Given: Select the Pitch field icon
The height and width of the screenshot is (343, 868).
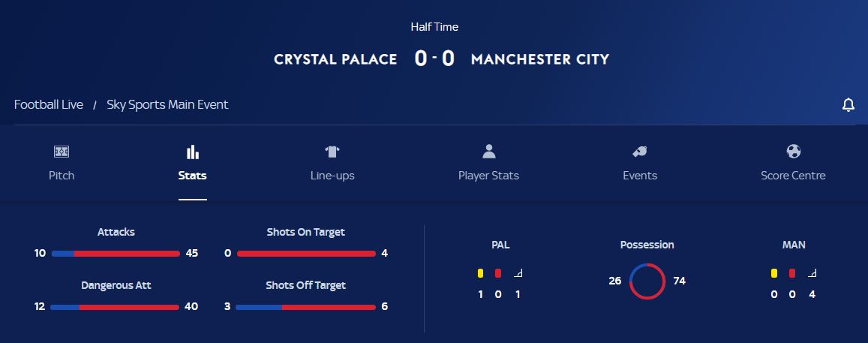Looking at the screenshot, I should pos(62,152).
